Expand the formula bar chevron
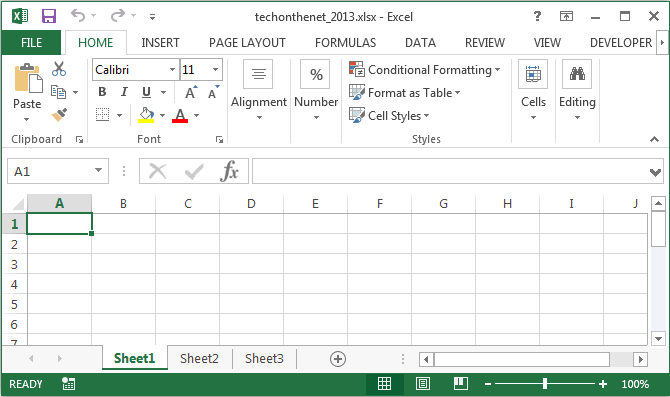Image resolution: width=670 pixels, height=397 pixels. 655,172
